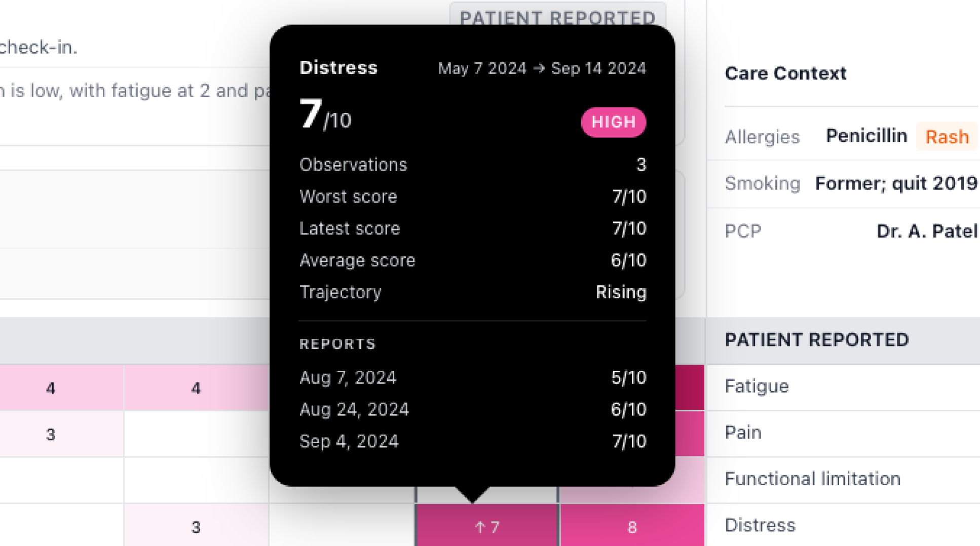Click the PATIENT REPORTED badge above the tooltip

pos(557,15)
